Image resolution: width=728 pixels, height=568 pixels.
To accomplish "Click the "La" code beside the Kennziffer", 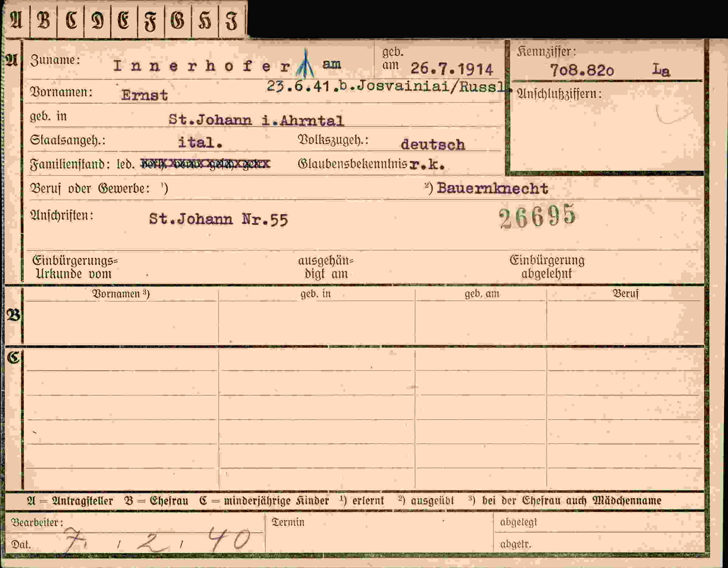I will (661, 70).
